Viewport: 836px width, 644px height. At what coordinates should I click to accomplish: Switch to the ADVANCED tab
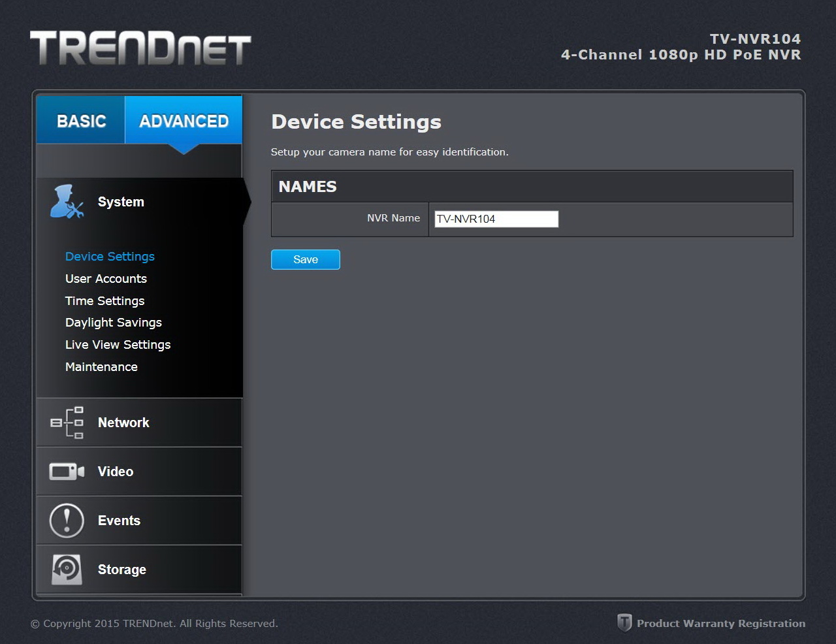click(184, 120)
